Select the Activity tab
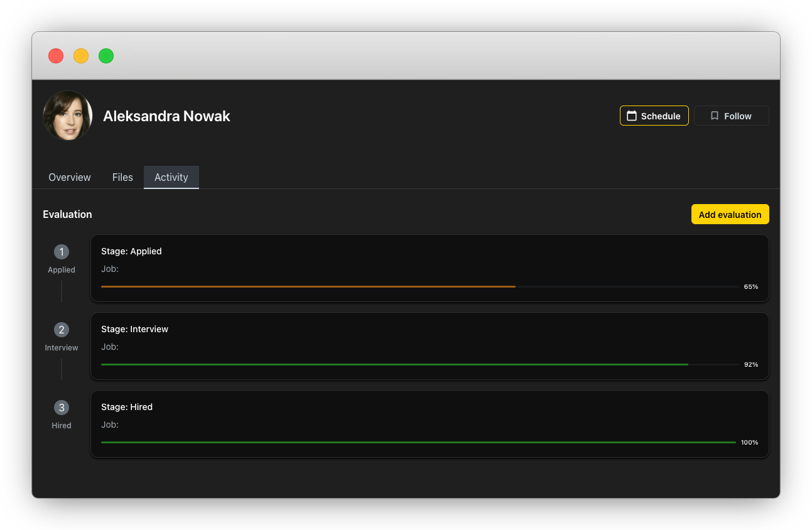This screenshot has width=812, height=530. [171, 177]
